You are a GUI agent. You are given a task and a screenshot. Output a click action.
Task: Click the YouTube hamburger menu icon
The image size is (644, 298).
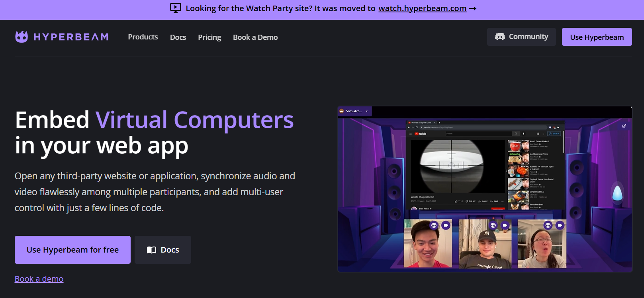tap(411, 134)
